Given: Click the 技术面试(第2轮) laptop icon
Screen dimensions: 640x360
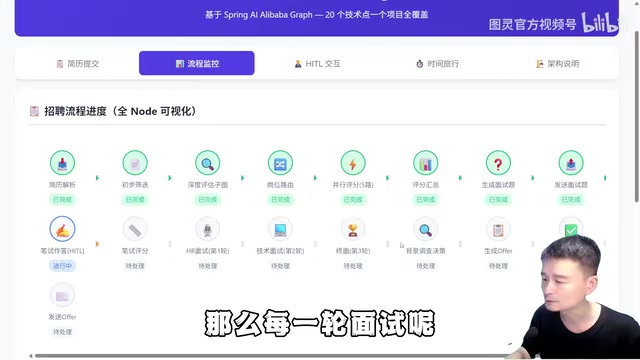Looking at the screenshot, I should [x=280, y=229].
